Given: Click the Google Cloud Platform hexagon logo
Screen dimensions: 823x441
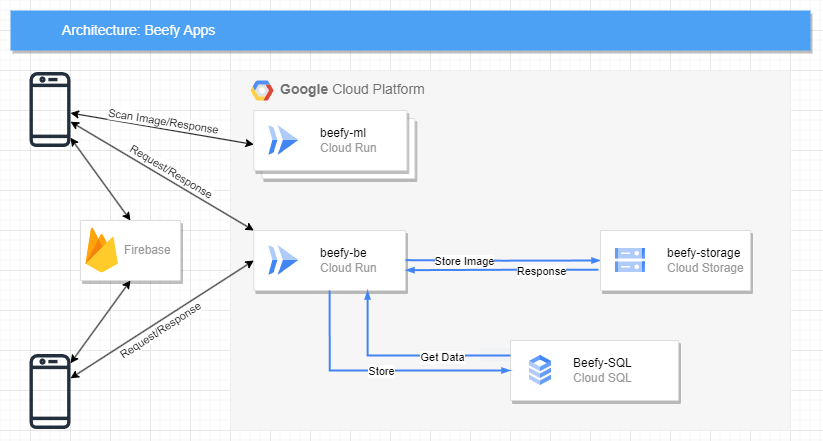Looking at the screenshot, I should click(x=262, y=90).
